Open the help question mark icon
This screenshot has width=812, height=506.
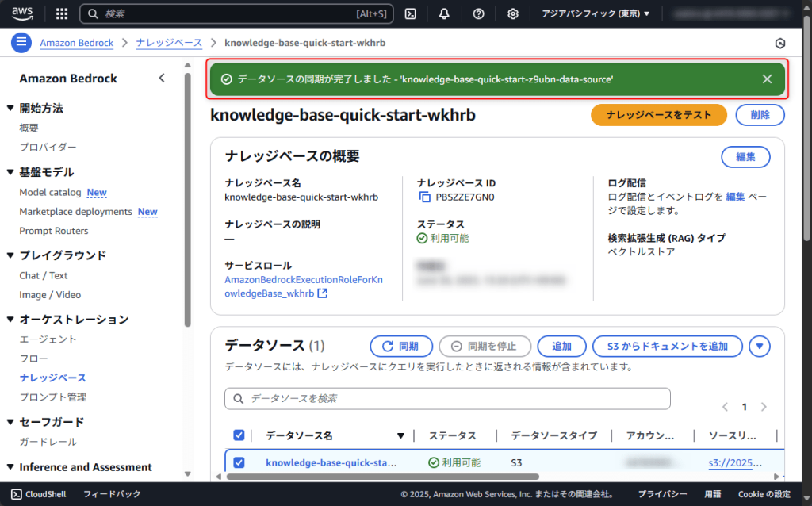pos(478,14)
